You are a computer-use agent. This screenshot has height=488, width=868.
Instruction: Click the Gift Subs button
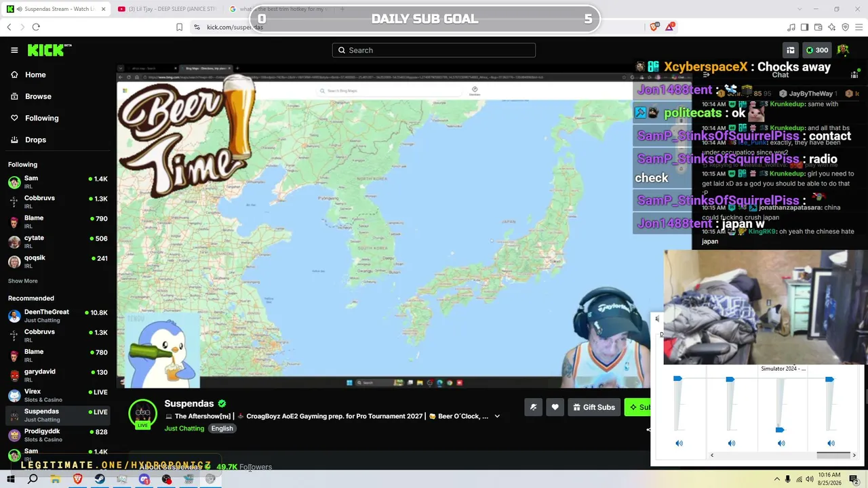pyautogui.click(x=593, y=407)
